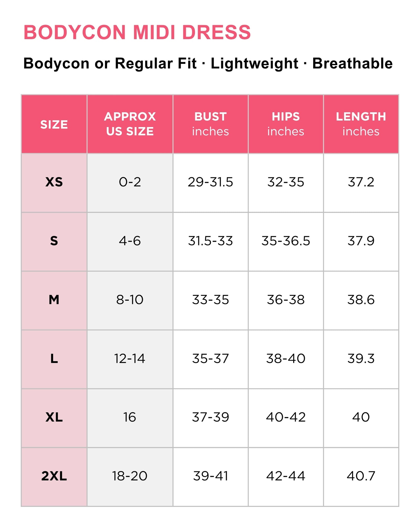This screenshot has height=525, width=420.
Task: Choose the XS size row label
Action: (x=54, y=183)
